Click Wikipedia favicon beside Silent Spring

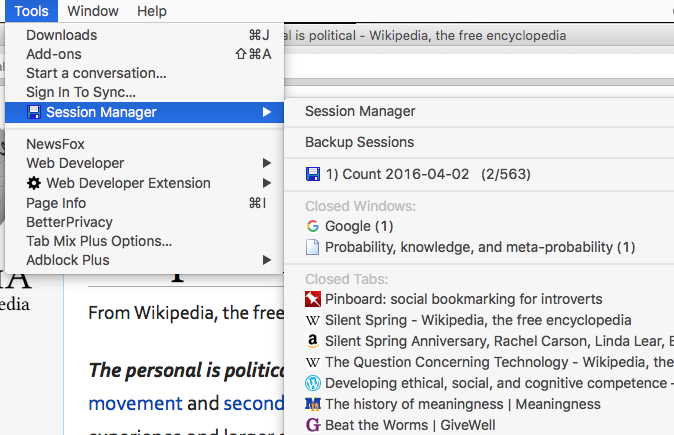click(312, 320)
